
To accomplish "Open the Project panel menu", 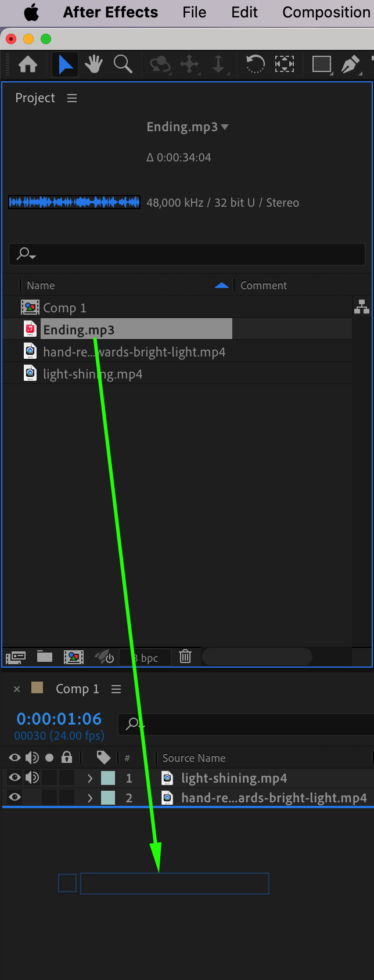I will (72, 98).
